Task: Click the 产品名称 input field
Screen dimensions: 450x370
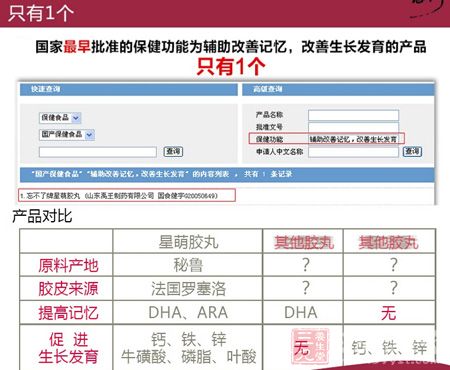Action: (353, 115)
